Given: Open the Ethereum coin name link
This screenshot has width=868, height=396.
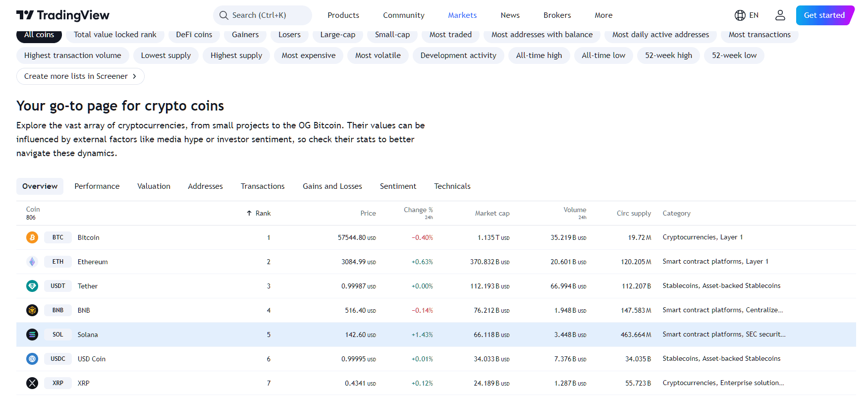Looking at the screenshot, I should pos(93,262).
